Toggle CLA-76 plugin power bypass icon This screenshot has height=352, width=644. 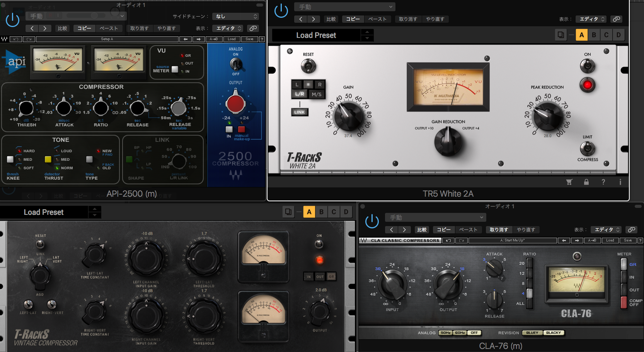372,221
